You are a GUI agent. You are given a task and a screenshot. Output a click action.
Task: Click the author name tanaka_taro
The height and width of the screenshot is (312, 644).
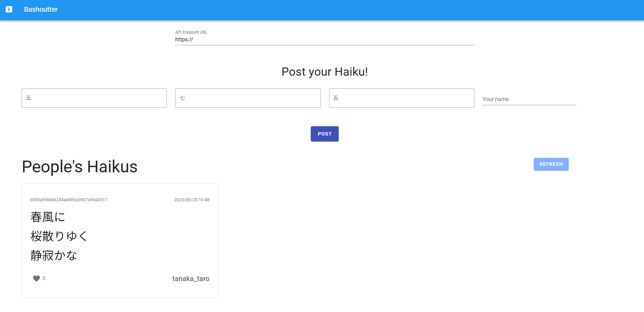tap(191, 279)
